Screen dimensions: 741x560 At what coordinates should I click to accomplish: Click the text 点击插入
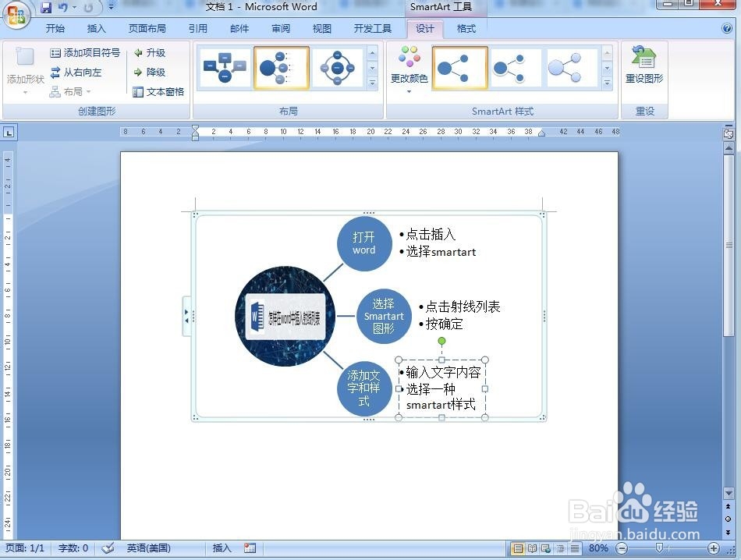(431, 235)
